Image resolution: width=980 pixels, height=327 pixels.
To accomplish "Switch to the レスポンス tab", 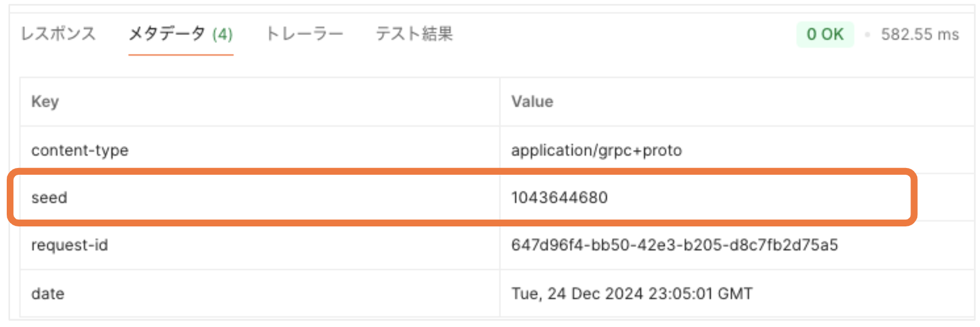I will coord(58,34).
